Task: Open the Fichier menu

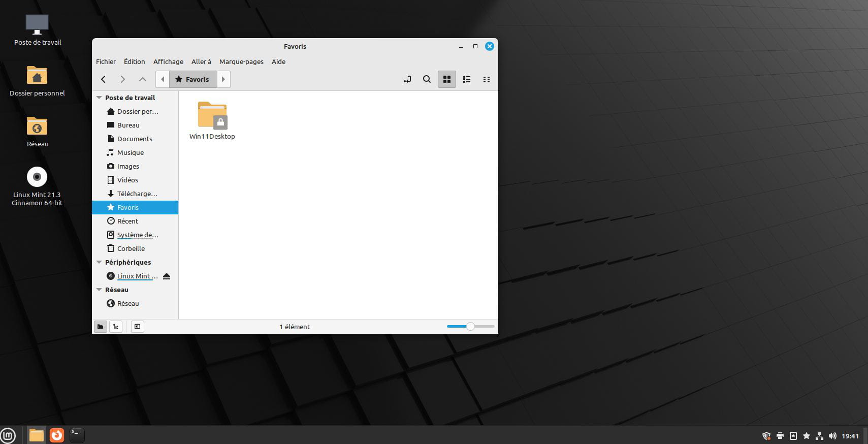Action: point(106,61)
